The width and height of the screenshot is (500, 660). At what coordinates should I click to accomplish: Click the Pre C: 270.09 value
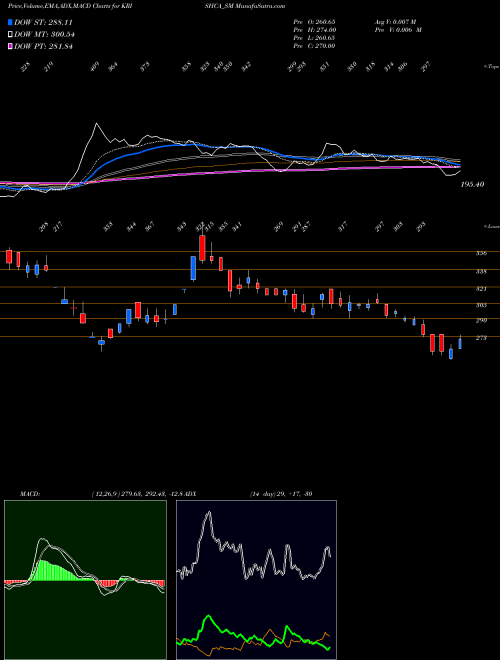coord(314,46)
